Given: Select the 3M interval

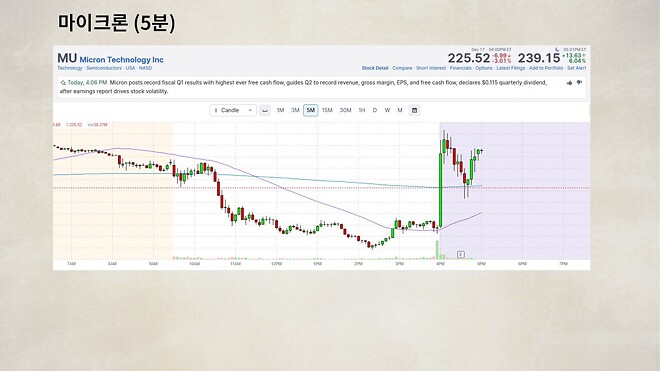Looking at the screenshot, I should click(x=295, y=110).
